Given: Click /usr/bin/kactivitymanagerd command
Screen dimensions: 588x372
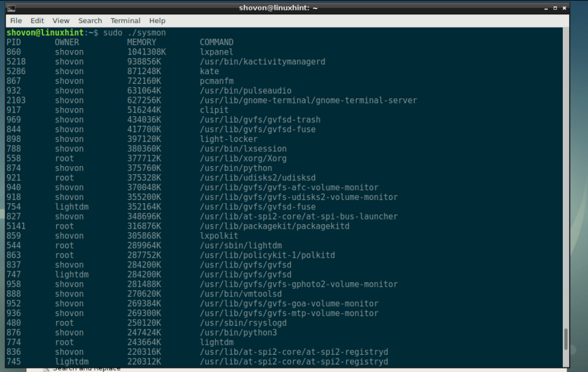Looking at the screenshot, I should [x=262, y=62].
